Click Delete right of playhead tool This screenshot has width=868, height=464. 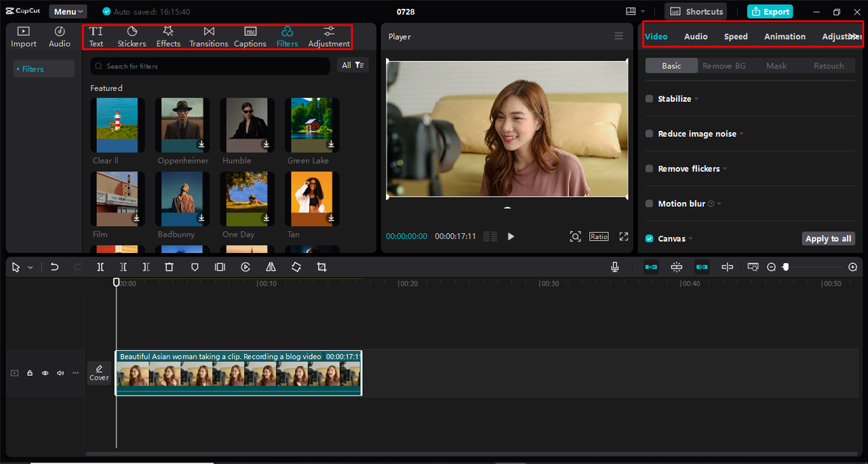[146, 267]
